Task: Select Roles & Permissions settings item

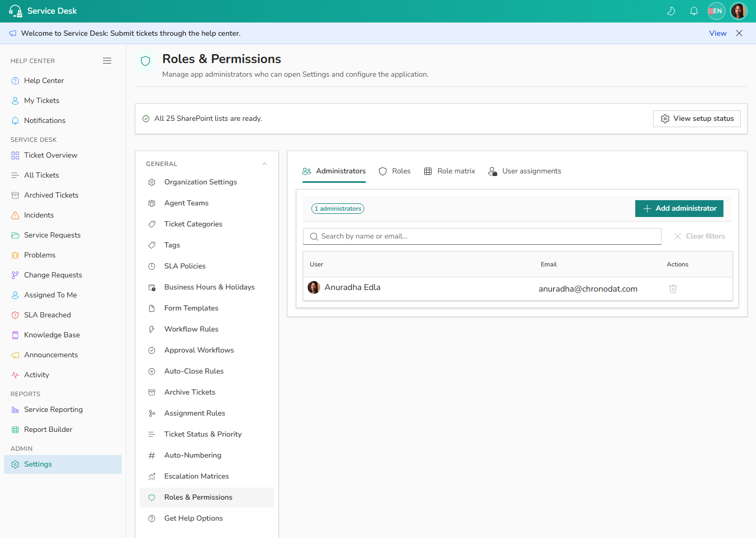Action: tap(207, 497)
